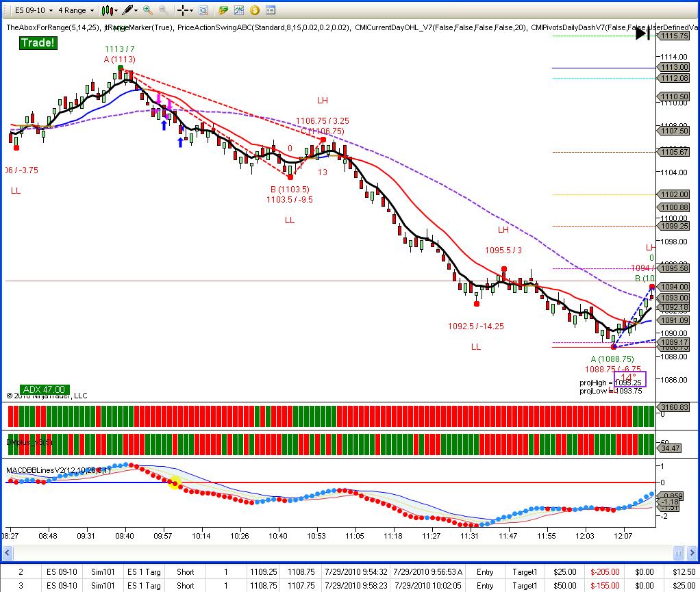Click the projHigh value box

(629, 379)
